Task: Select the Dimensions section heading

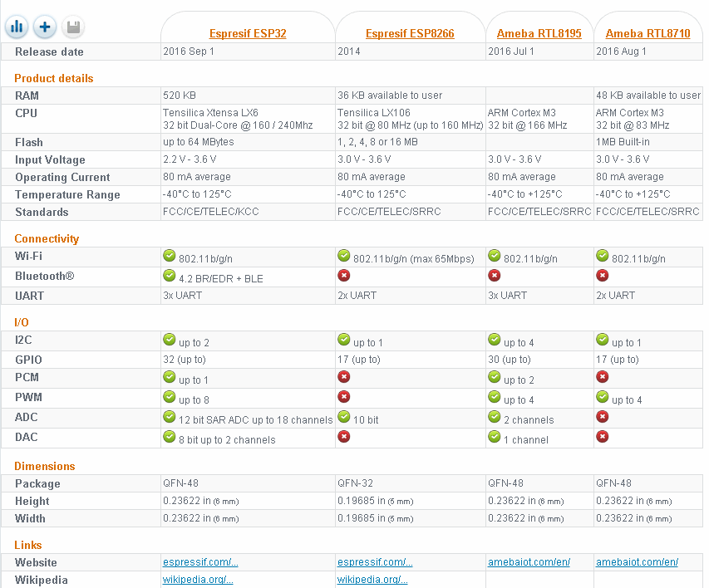Action: pos(45,466)
